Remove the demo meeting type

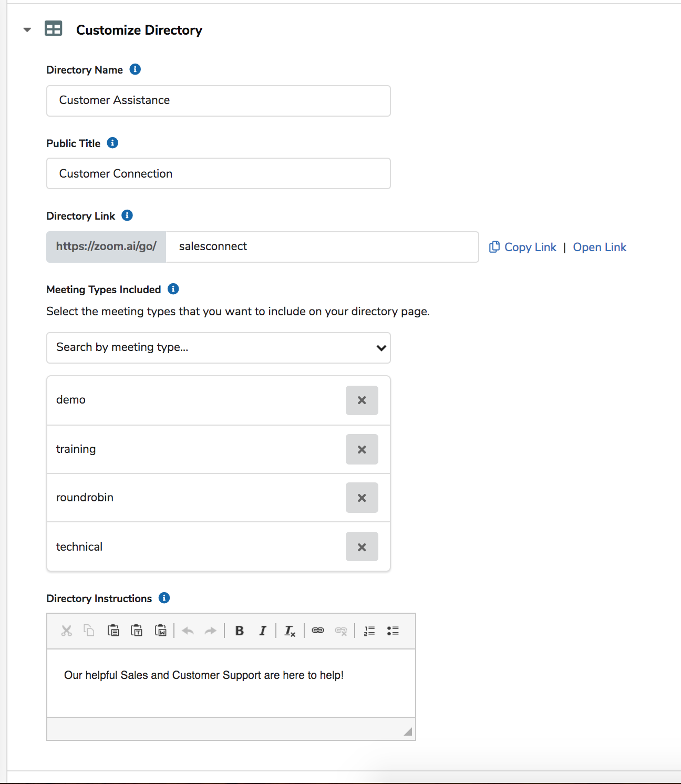[x=362, y=400]
